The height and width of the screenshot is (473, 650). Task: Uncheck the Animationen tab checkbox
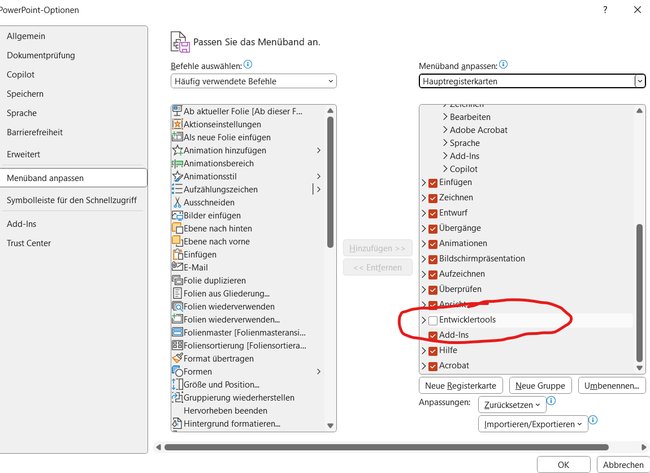[433, 244]
